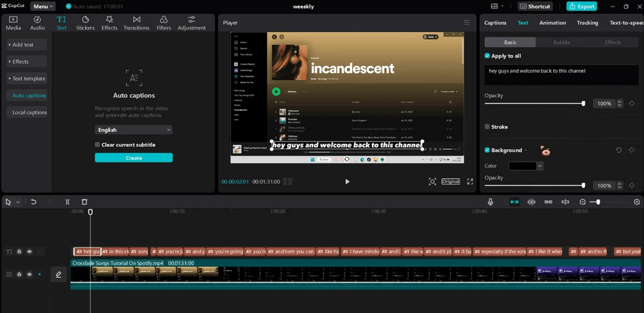Toggle the main track magnet icon
The width and height of the screenshot is (644, 313).
(514, 202)
